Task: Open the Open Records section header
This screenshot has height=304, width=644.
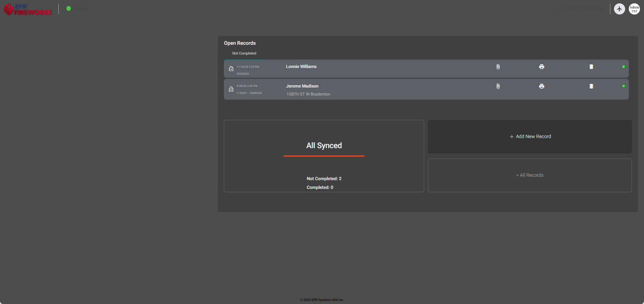Action: point(240,43)
